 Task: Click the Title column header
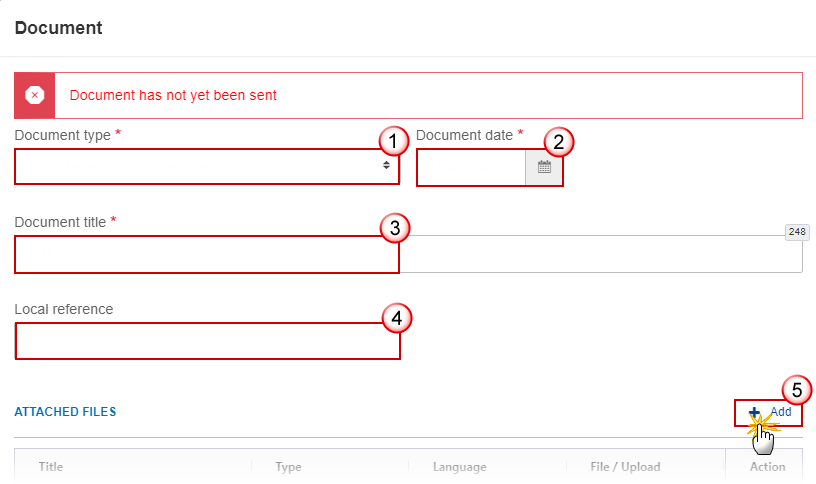tap(50, 467)
